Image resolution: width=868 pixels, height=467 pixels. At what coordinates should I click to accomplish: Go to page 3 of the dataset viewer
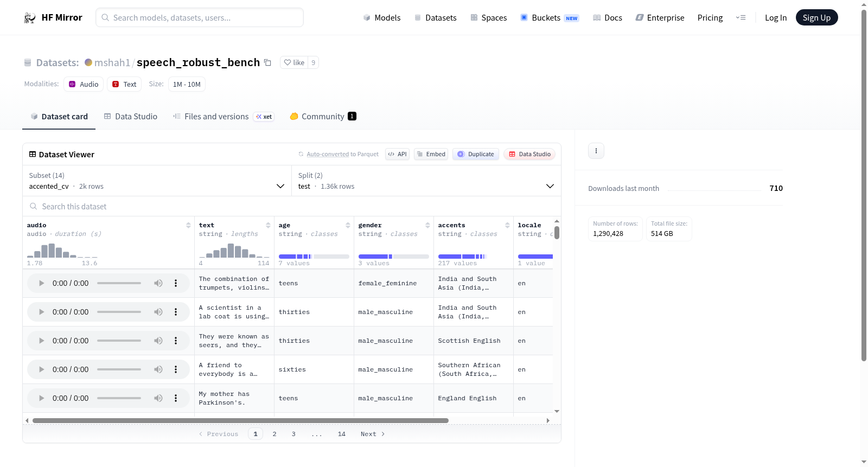(293, 434)
